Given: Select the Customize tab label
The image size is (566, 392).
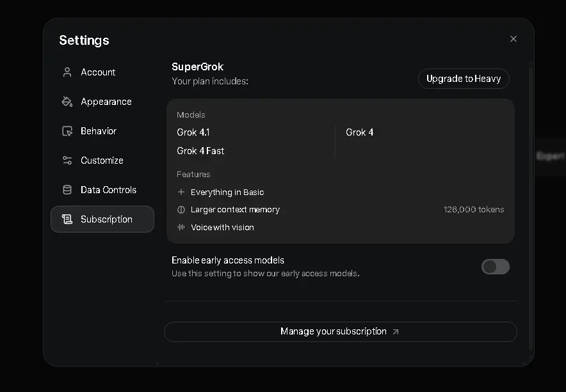Looking at the screenshot, I should pyautogui.click(x=102, y=161).
